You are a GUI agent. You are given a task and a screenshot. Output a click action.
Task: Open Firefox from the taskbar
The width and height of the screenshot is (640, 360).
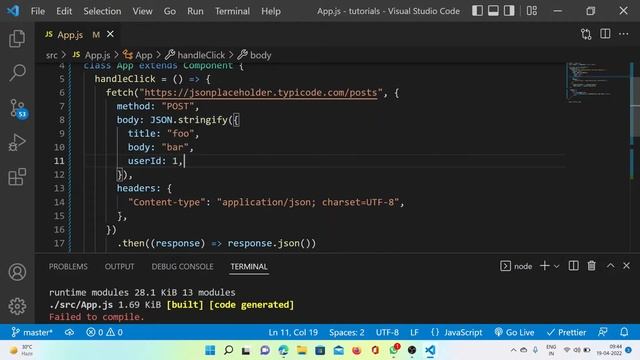(x=357, y=350)
